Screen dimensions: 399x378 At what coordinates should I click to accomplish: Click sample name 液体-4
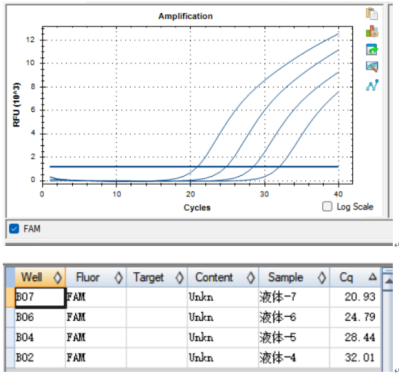(278, 358)
